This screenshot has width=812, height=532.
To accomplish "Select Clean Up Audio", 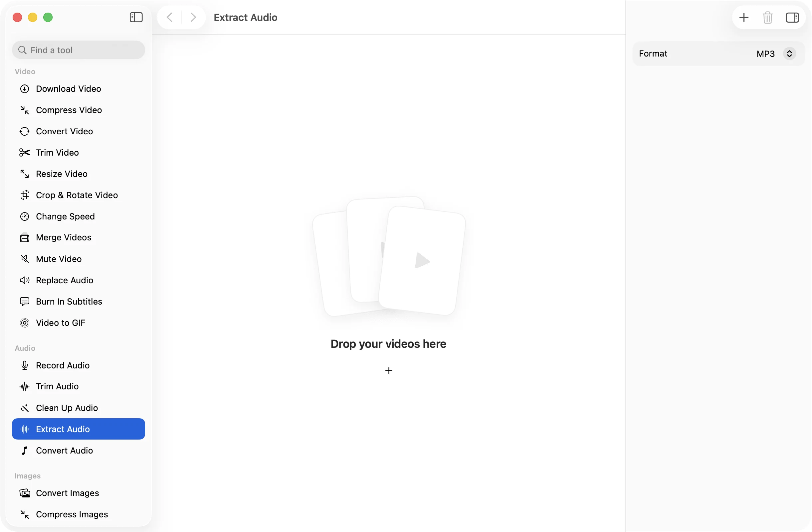I will pos(79,408).
